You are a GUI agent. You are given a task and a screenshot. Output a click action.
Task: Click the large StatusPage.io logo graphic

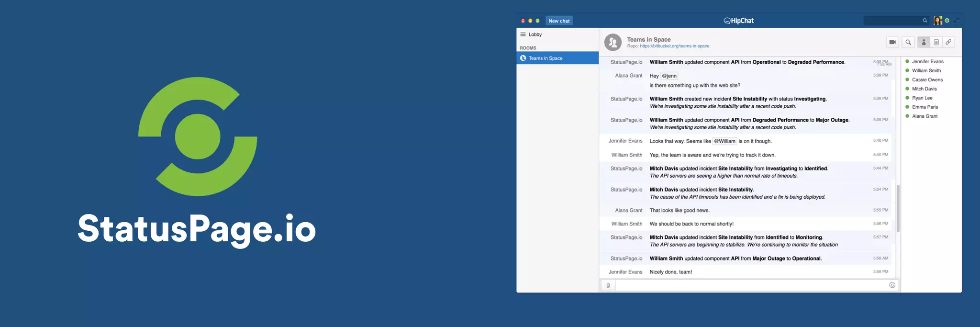click(x=198, y=136)
